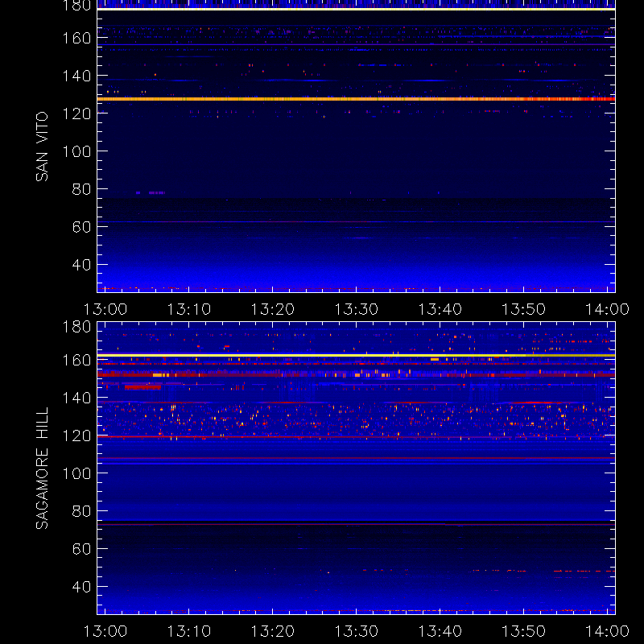This screenshot has width=644, height=644.
Task: Select the 160 tick label on San Vito plot
Action: point(76,38)
